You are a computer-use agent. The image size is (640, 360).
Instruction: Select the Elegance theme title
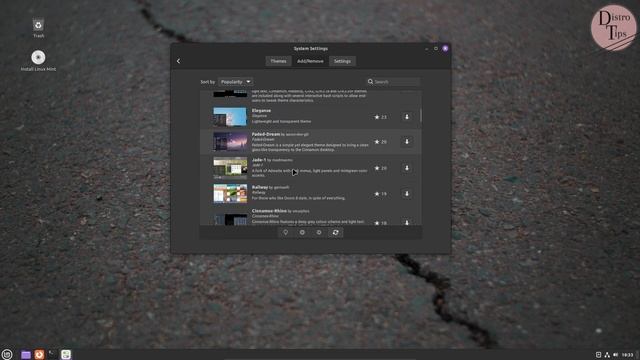pos(261,111)
